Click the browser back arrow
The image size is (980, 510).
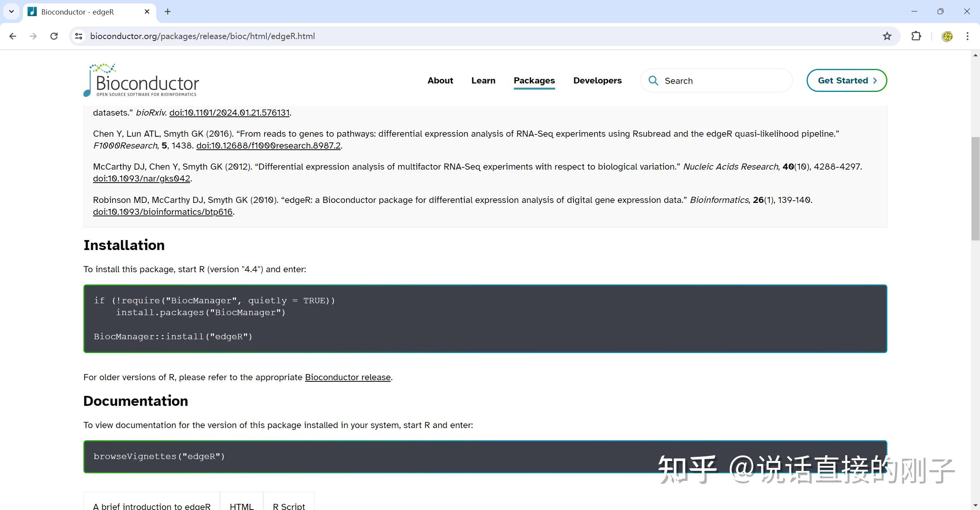pyautogui.click(x=13, y=36)
